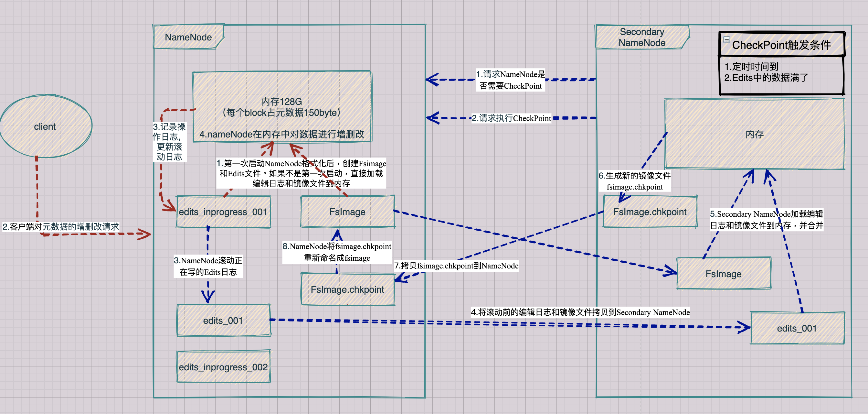
Task: Click the Secondary NameNode frame title
Action: [641, 37]
